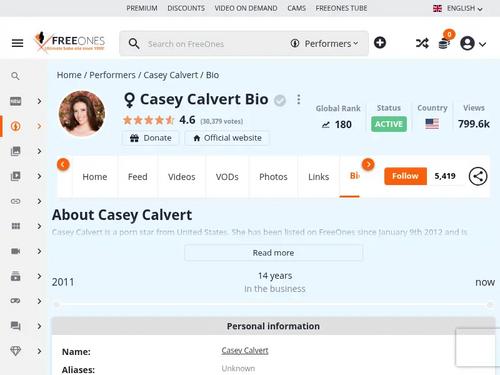The height and width of the screenshot is (375, 500).
Task: Expand the user account dropdown
Action: (473, 43)
